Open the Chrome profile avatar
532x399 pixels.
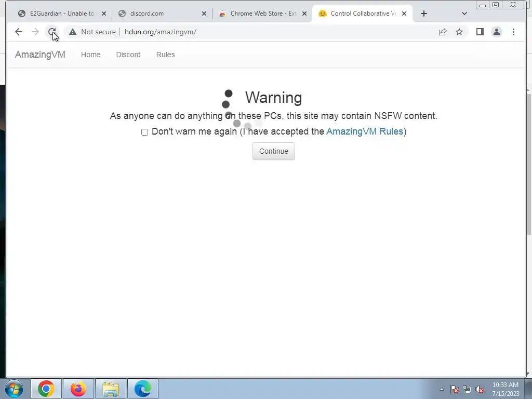496,32
